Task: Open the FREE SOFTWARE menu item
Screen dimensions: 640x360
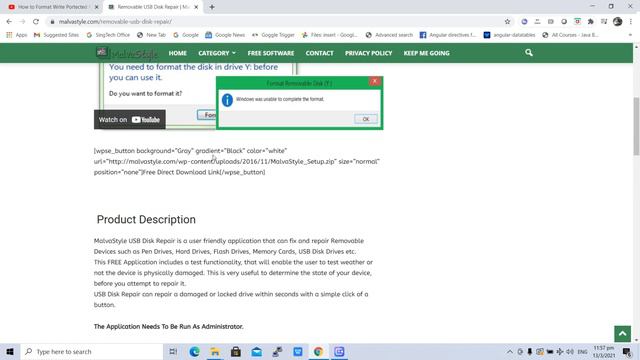Action: click(271, 53)
